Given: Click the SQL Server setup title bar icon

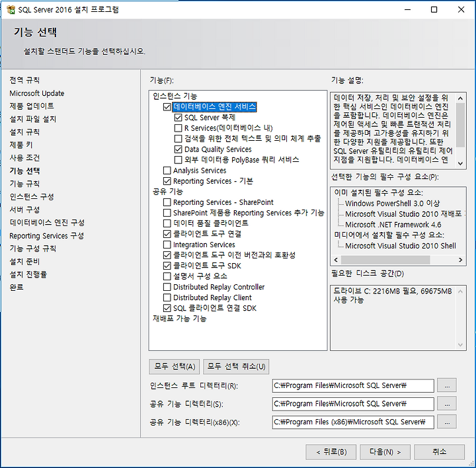Looking at the screenshot, I should pos(11,10).
